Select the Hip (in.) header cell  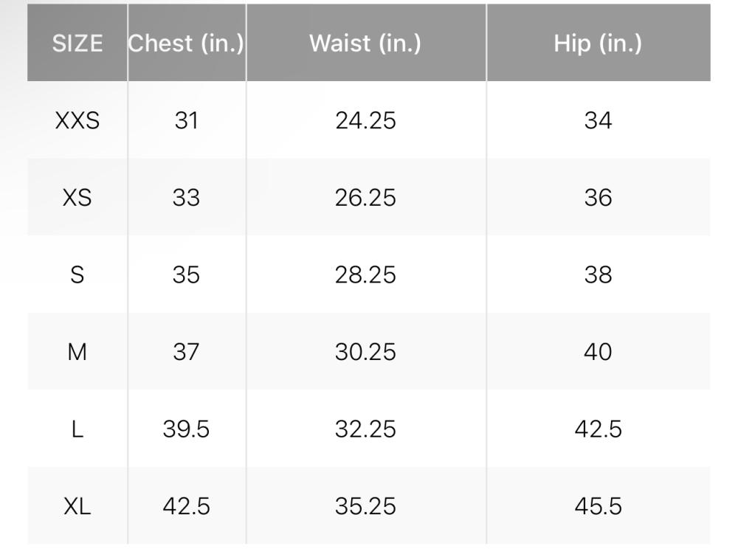click(x=598, y=44)
